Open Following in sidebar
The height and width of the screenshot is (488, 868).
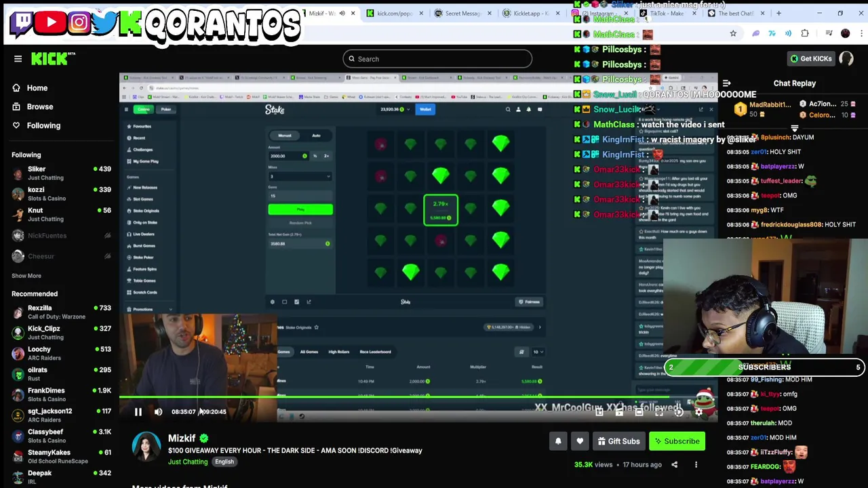(x=43, y=126)
